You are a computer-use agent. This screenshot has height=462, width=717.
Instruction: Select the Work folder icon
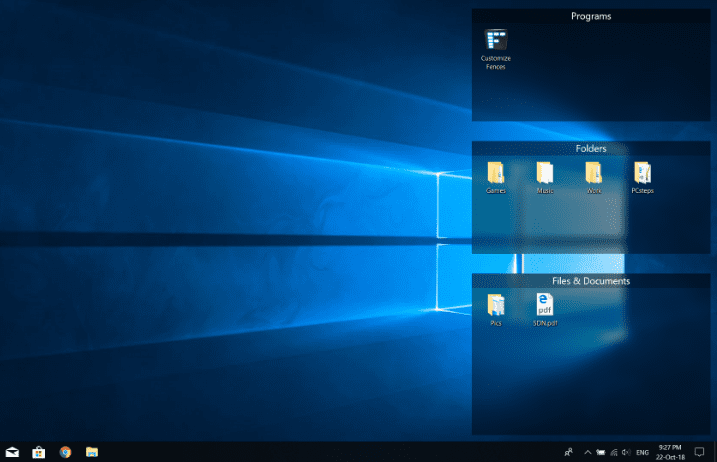pos(594,173)
